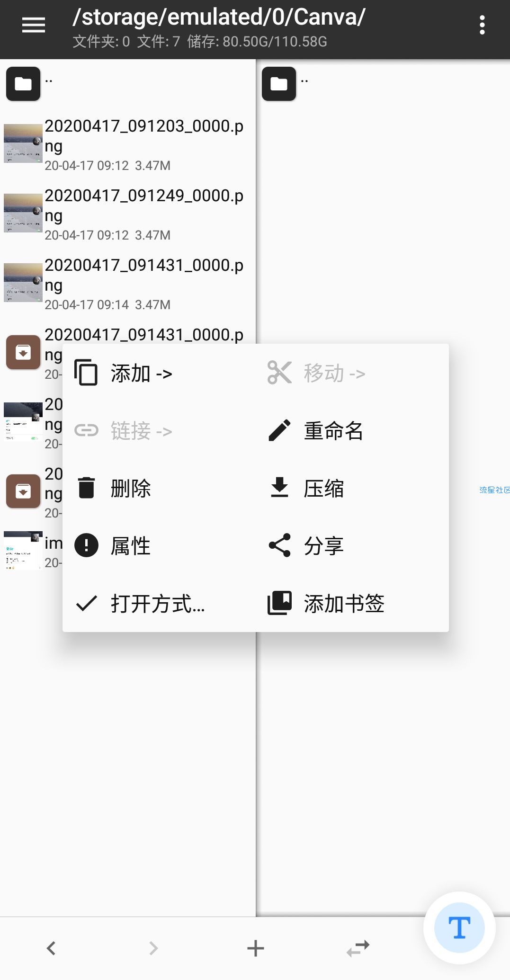The height and width of the screenshot is (980, 510).
Task: Create a new item with the plus button
Action: tap(255, 948)
